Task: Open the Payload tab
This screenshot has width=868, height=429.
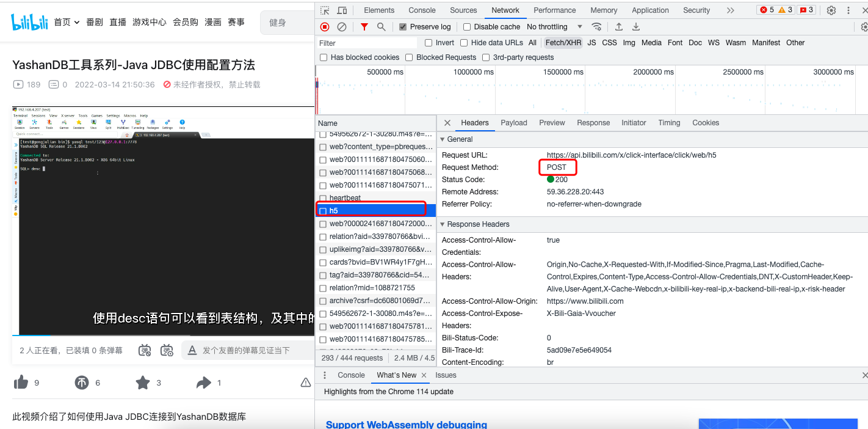Action: click(514, 123)
